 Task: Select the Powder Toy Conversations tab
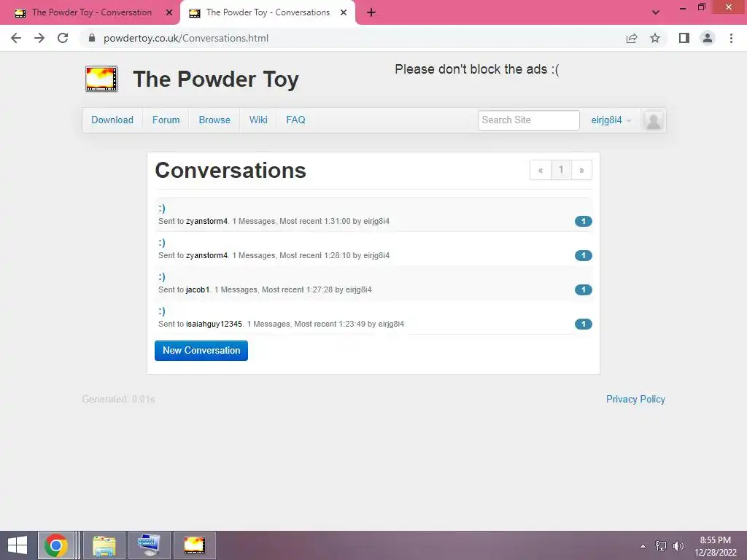coord(268,12)
